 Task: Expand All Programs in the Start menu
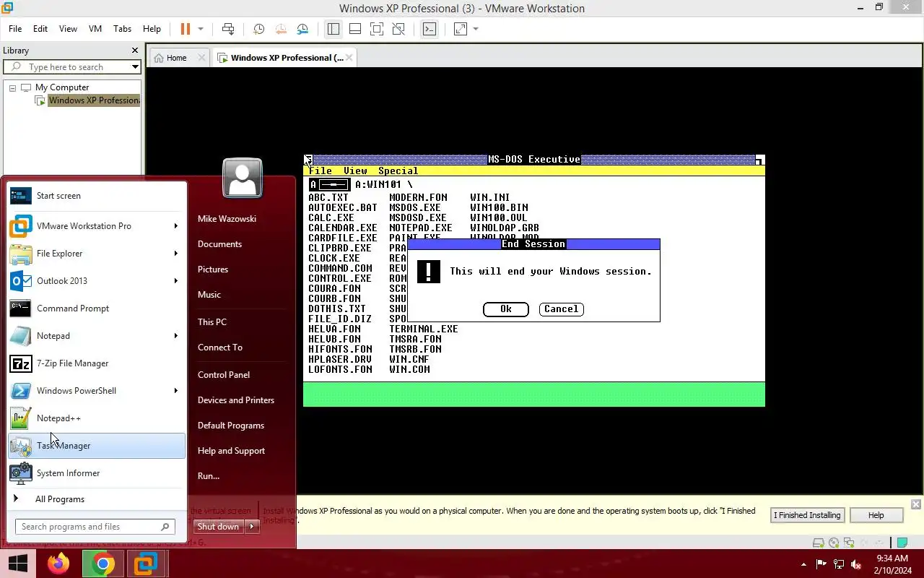(x=97, y=499)
